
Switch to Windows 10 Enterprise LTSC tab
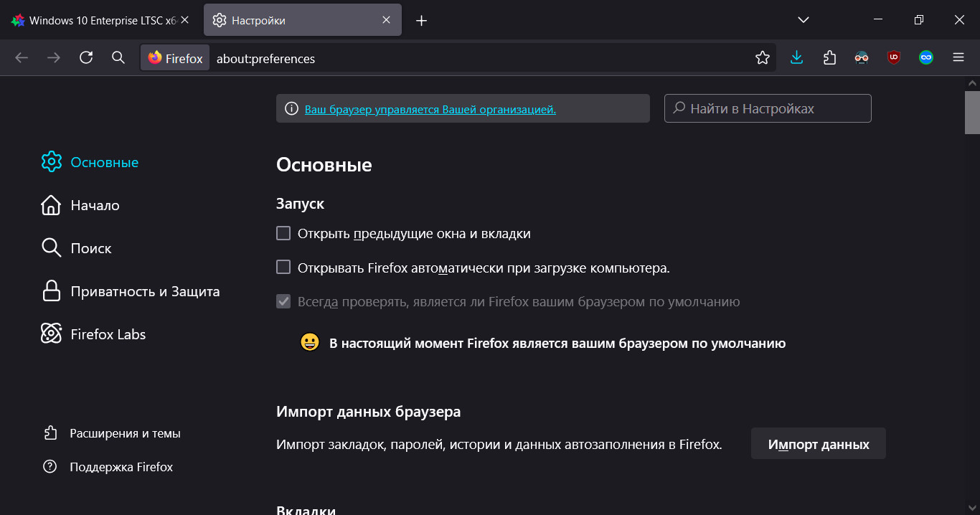(101, 20)
